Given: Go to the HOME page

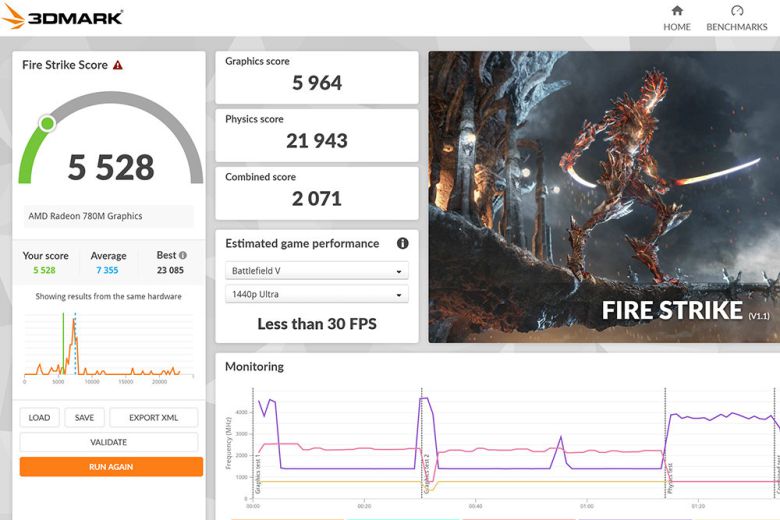Looking at the screenshot, I should point(677,18).
